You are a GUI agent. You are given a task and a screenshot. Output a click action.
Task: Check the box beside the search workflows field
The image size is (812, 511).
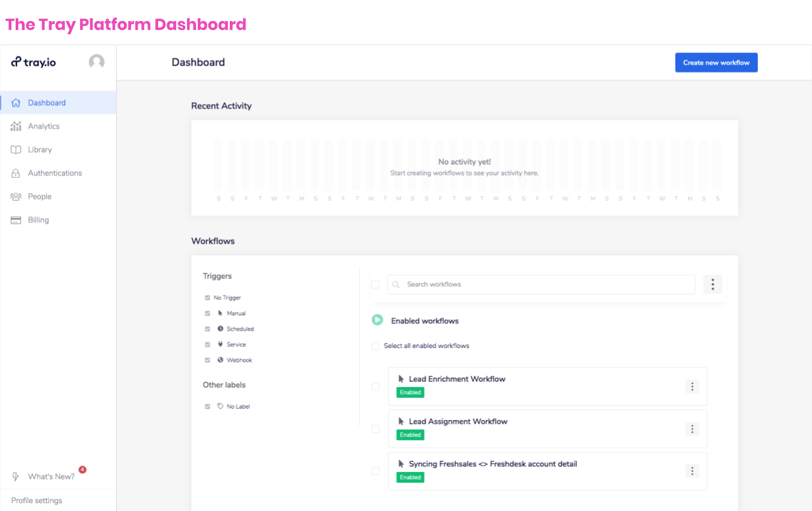375,284
